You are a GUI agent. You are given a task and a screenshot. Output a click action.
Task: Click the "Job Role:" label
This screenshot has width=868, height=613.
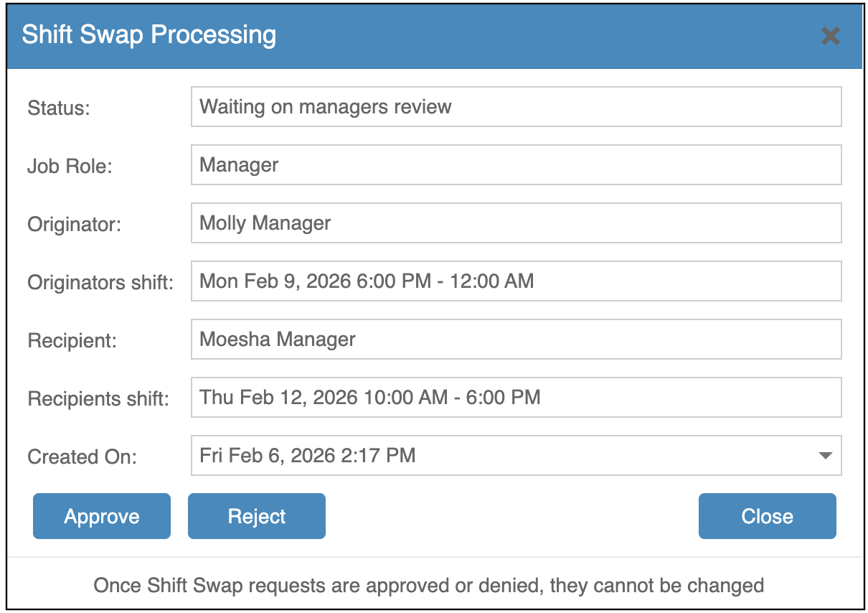[70, 167]
